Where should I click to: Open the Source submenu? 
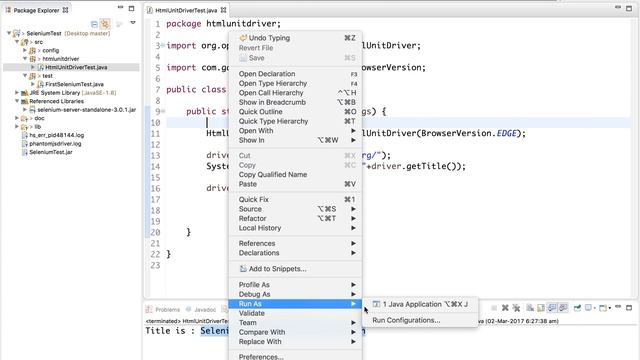tap(296, 209)
